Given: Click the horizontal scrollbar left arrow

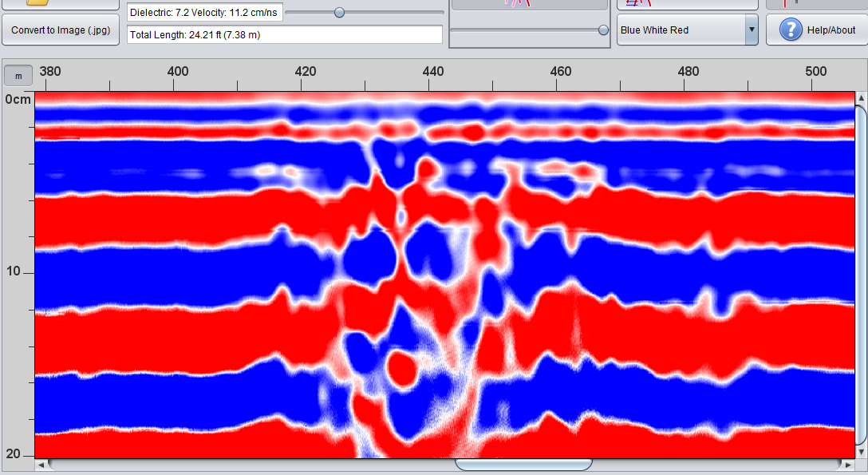Looking at the screenshot, I should point(41,465).
